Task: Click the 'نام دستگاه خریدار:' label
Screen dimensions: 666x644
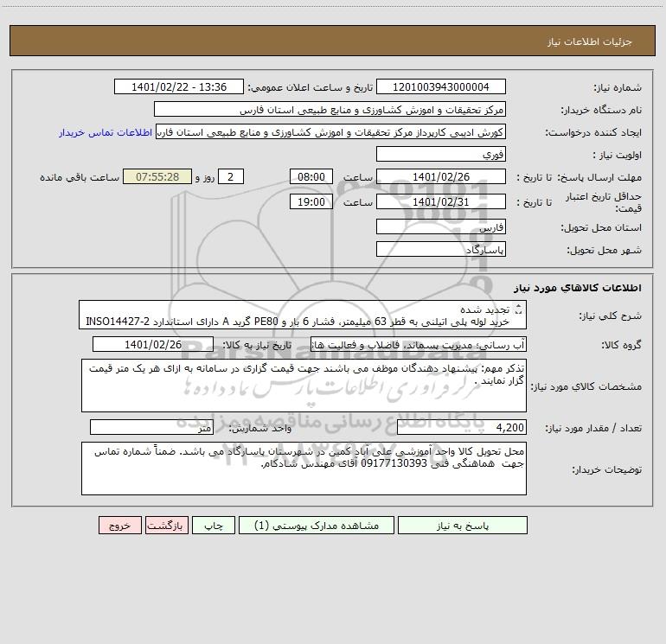Action: tap(601, 111)
